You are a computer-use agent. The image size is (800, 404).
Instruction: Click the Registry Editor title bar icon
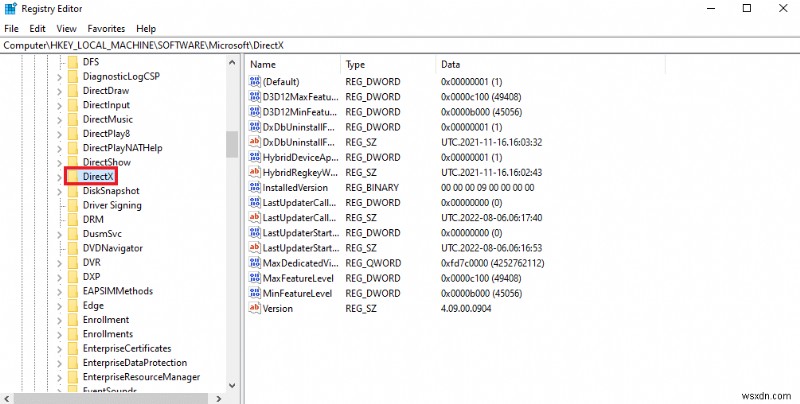[x=10, y=9]
